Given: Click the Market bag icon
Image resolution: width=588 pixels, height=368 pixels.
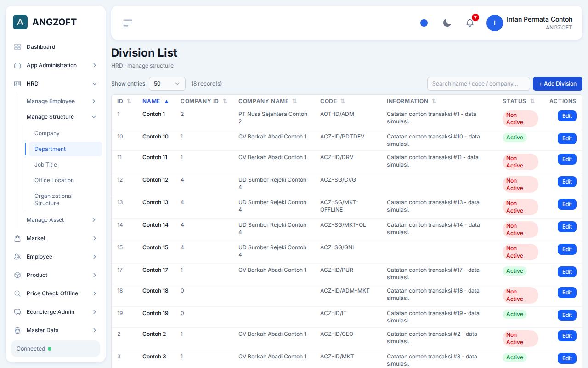Looking at the screenshot, I should [x=17, y=238].
